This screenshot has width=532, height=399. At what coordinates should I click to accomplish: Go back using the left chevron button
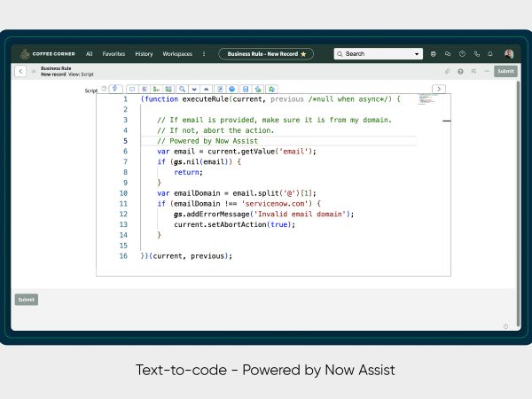pyautogui.click(x=20, y=71)
